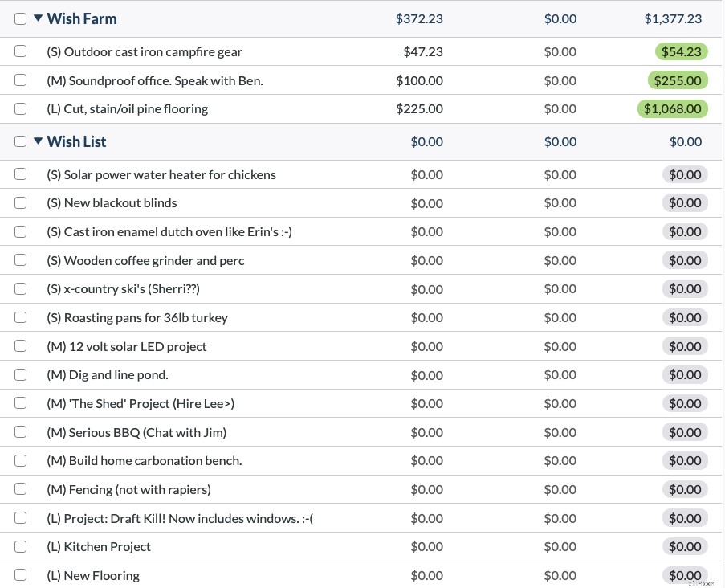Check the Kitchen Project row checkbox
The height and width of the screenshot is (588, 725).
pos(20,546)
